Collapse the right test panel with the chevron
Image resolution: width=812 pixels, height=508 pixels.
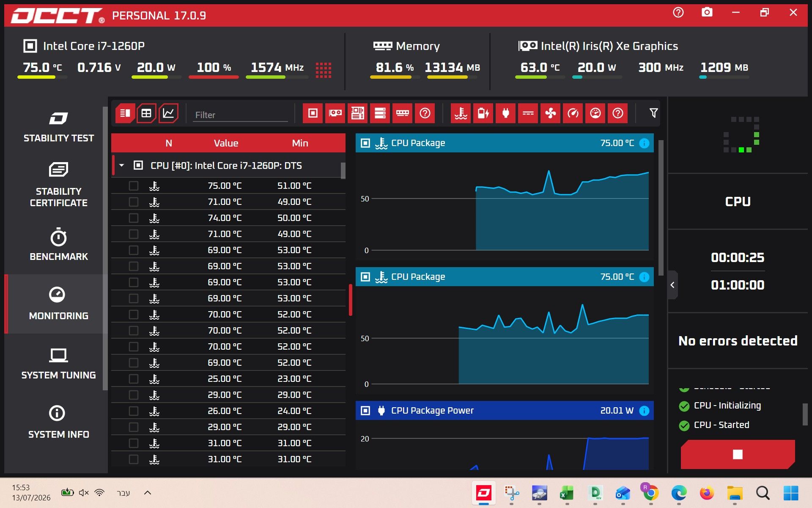(672, 285)
